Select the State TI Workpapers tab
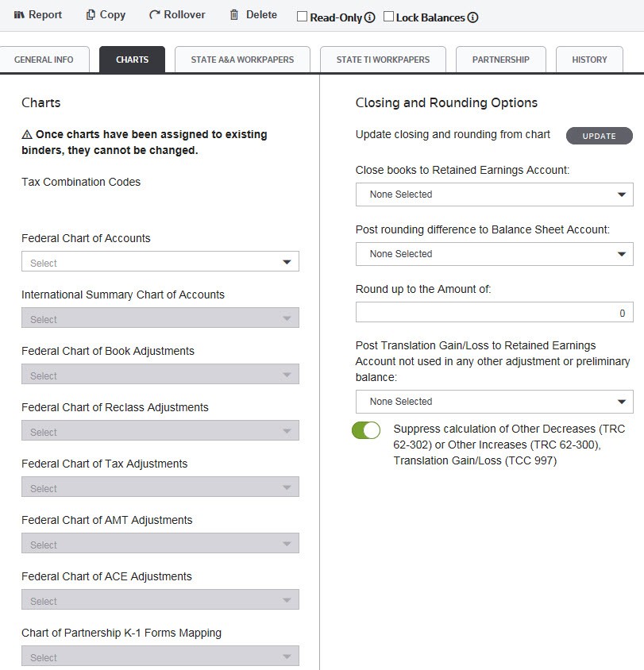Screen dimensions: 644x670 coord(383,60)
